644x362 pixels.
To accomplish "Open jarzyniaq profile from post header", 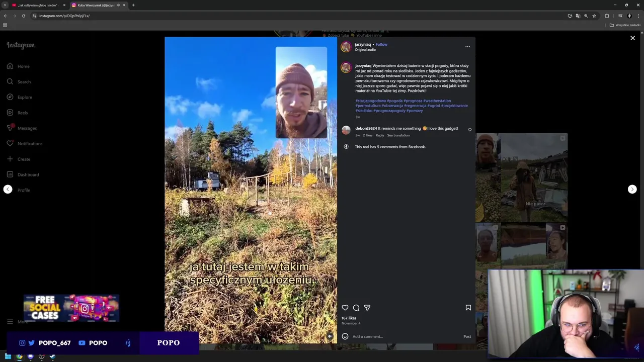I will pos(362,44).
